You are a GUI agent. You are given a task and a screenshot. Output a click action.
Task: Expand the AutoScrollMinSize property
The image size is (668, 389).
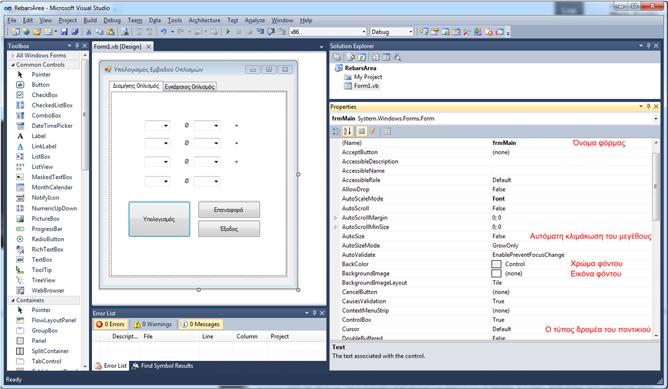[x=336, y=227]
